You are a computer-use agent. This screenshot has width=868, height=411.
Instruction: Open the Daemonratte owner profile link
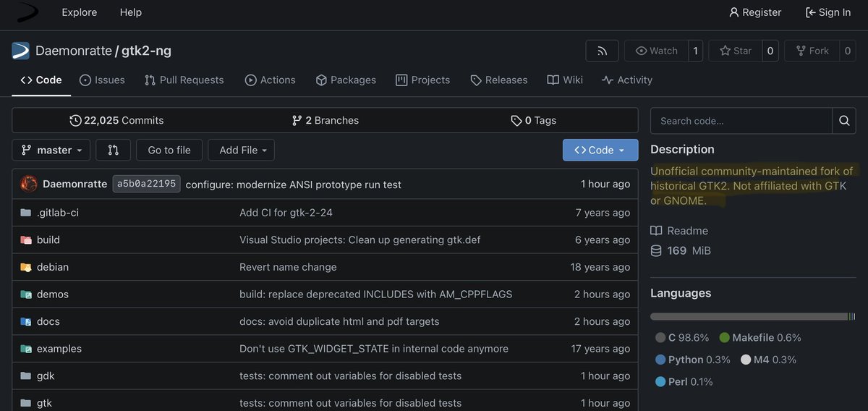click(x=74, y=51)
